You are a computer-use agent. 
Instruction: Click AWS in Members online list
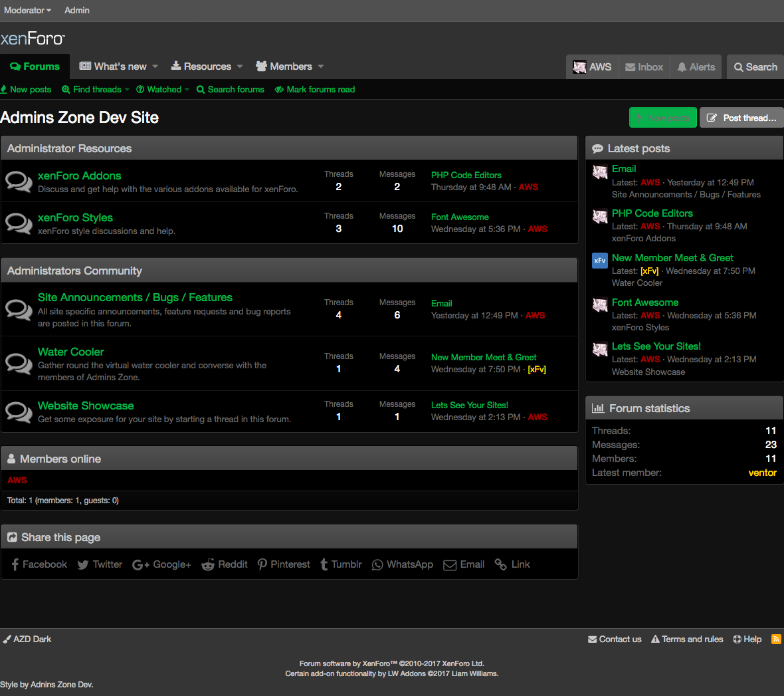coord(17,481)
